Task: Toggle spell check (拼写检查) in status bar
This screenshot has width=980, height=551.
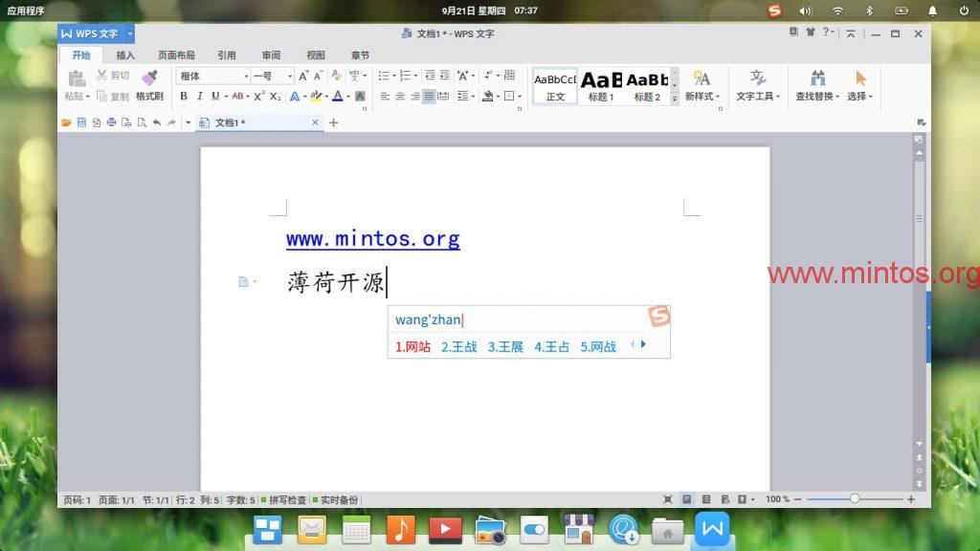Action: click(x=283, y=499)
